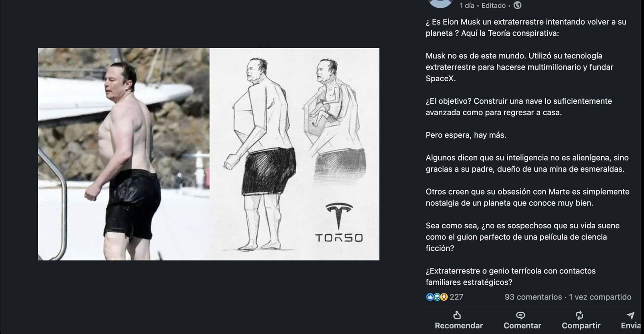Click the Tesla Torso logo in image
This screenshot has height=334, width=644.
click(x=339, y=223)
